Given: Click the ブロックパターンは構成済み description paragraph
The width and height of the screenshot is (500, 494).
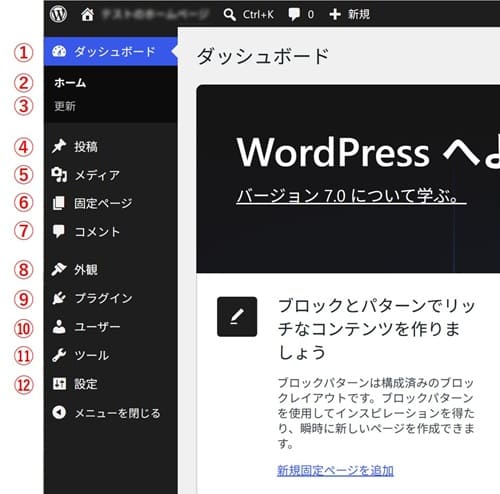Looking at the screenshot, I should 376,413.
